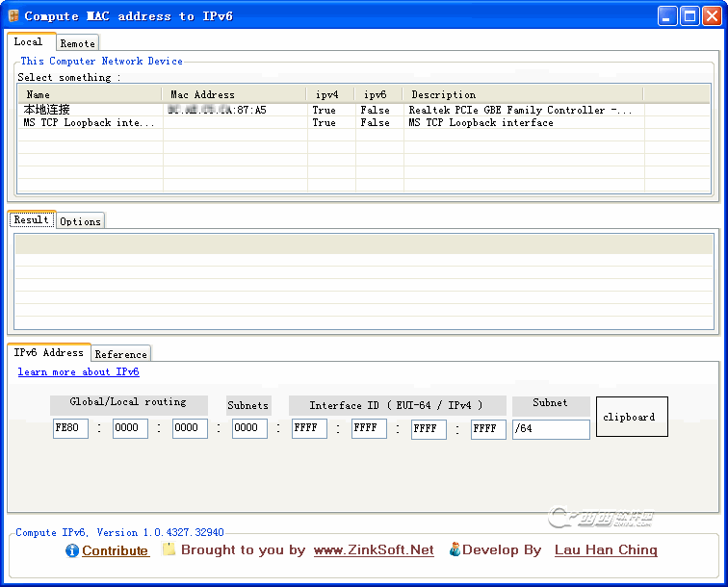Switch to the Reference tab
The height and width of the screenshot is (587, 728).
point(120,354)
